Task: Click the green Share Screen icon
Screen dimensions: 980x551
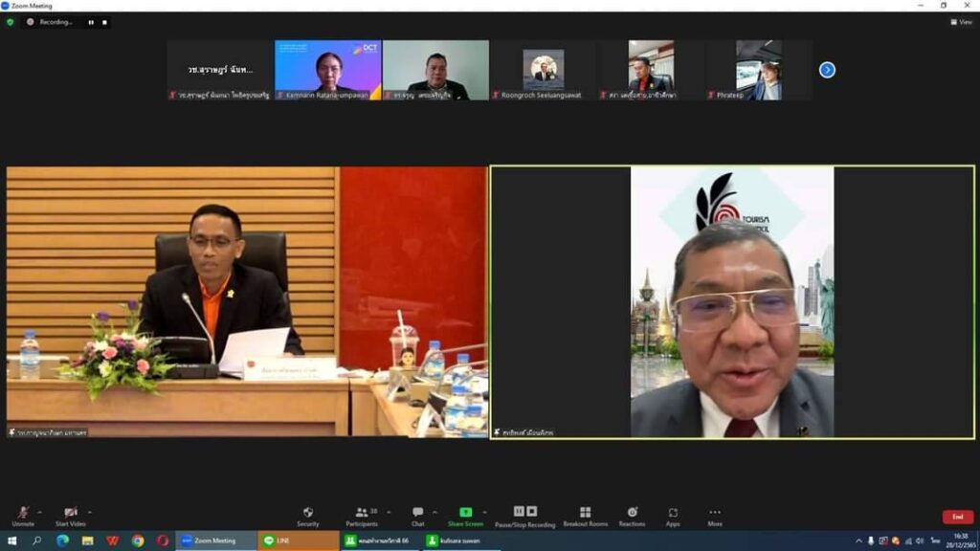Action: [465, 513]
